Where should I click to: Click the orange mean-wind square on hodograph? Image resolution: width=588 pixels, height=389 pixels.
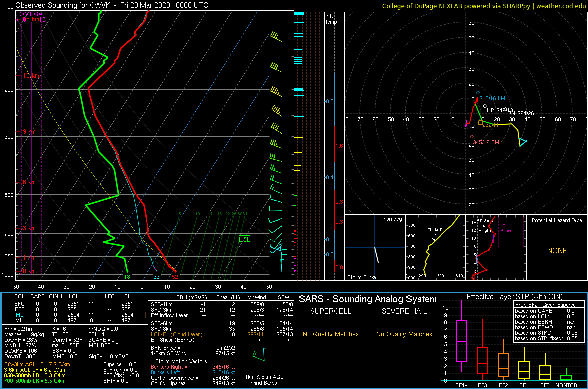(481, 122)
